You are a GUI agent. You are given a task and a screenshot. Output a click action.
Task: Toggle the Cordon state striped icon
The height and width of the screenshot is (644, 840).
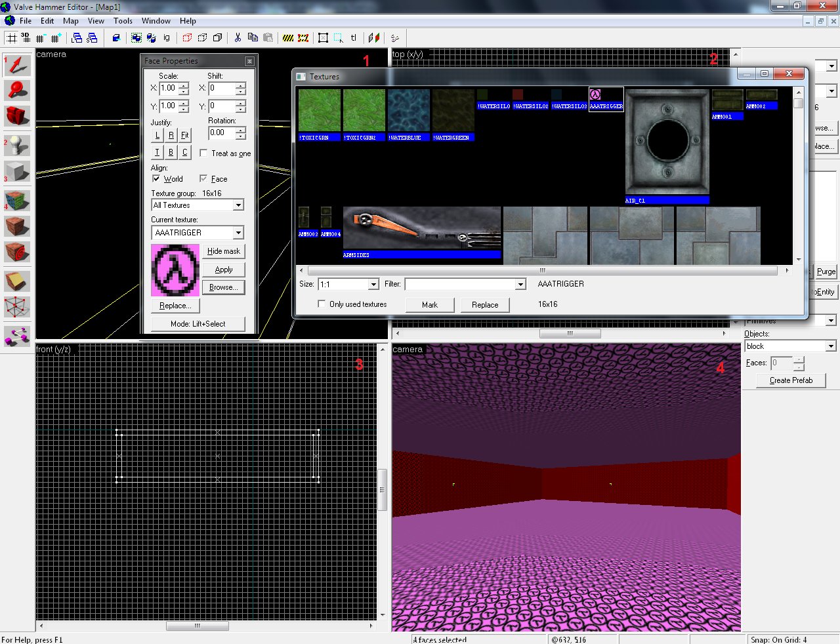pos(288,38)
